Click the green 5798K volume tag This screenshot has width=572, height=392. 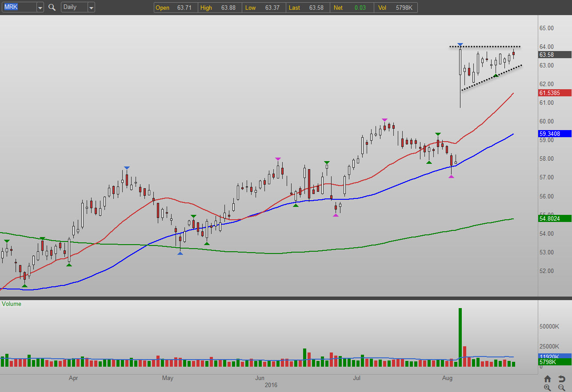tap(555, 363)
